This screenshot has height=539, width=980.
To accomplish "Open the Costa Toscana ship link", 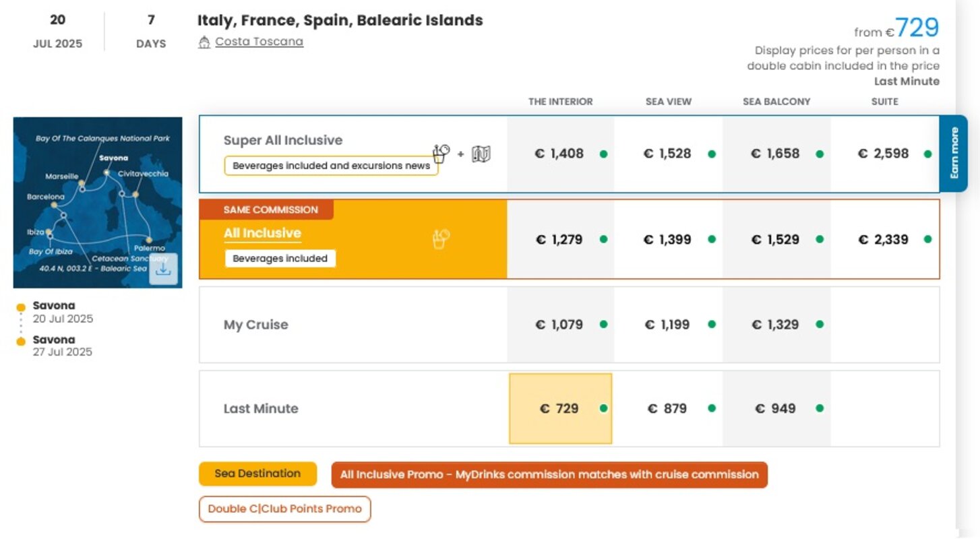I will pos(259,42).
